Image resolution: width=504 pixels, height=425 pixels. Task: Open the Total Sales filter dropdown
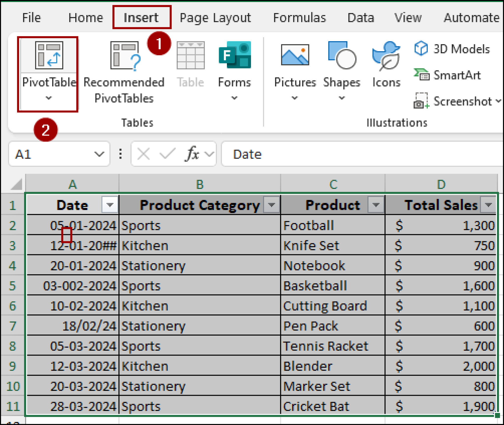click(x=488, y=205)
